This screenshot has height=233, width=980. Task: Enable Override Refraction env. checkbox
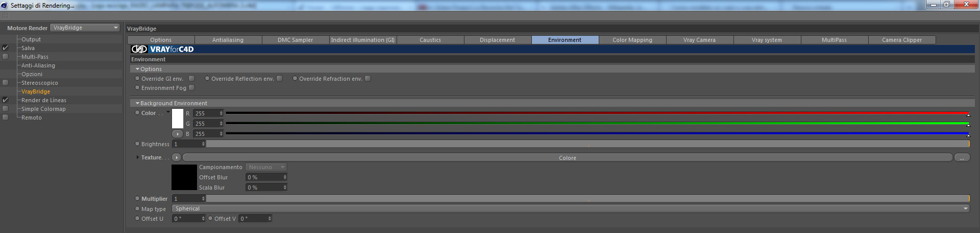[367, 79]
